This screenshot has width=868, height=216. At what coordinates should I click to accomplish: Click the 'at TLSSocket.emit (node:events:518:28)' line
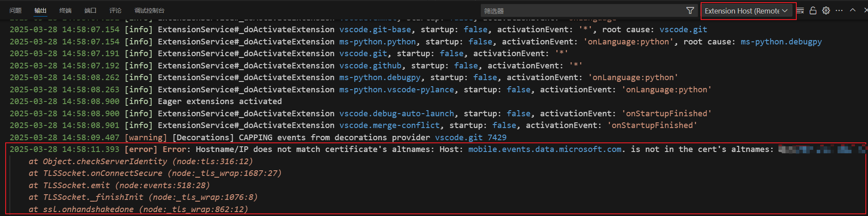[119, 186]
